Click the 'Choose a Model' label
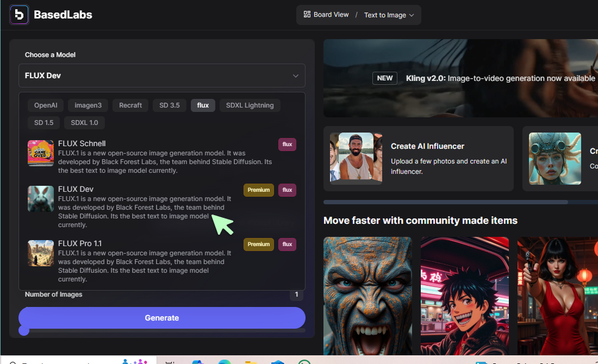Image resolution: width=598 pixels, height=364 pixels. click(x=50, y=55)
